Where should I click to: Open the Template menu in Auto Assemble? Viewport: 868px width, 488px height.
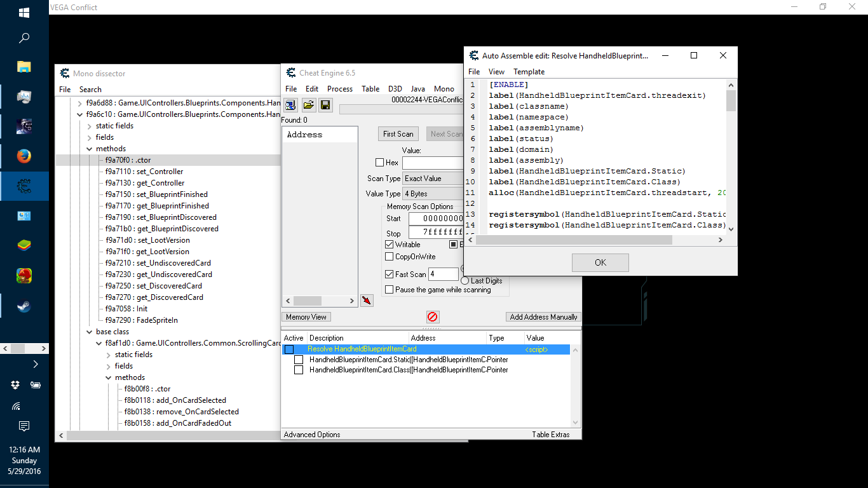(x=529, y=72)
